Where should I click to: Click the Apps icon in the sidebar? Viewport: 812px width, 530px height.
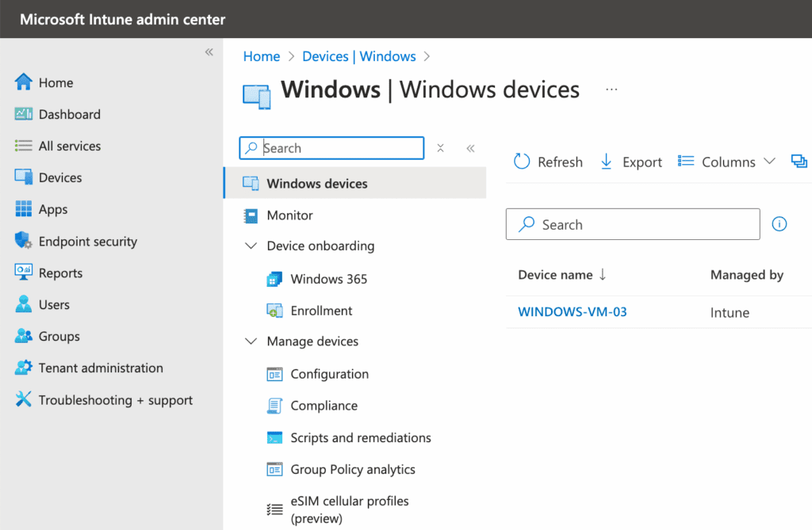pos(24,209)
